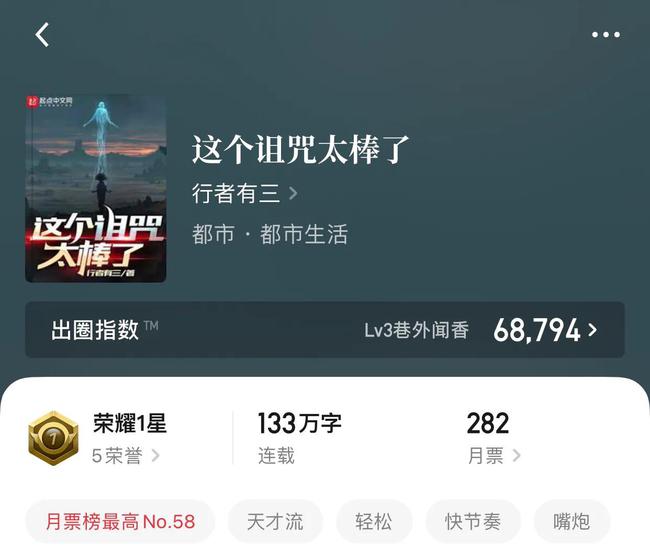The width and height of the screenshot is (650, 559).
Task: Expand the 出圈指数 chevron arrow
Action: 593,330
